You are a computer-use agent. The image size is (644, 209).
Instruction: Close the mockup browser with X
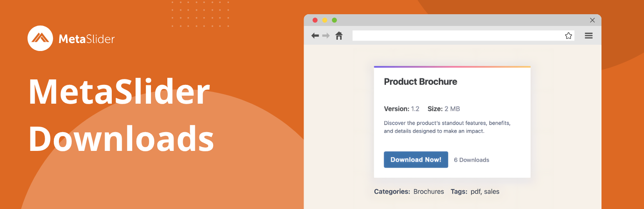pyautogui.click(x=592, y=20)
